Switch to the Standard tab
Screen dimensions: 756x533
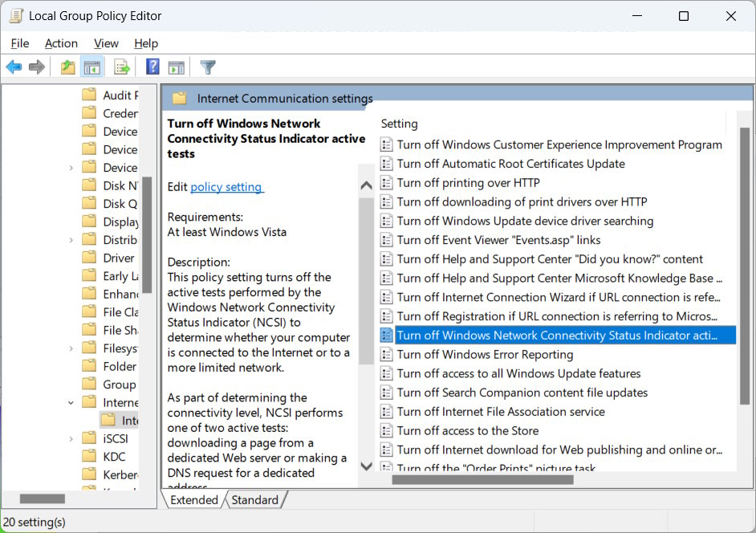[255, 499]
